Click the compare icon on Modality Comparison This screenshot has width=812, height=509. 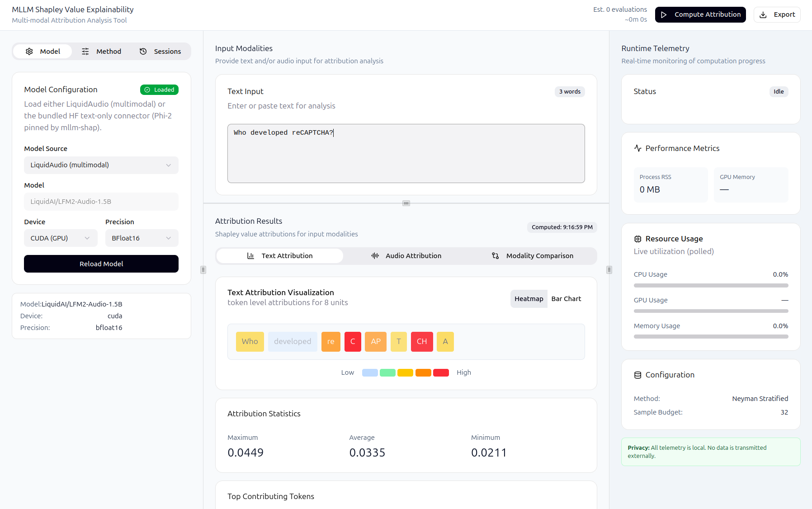496,256
